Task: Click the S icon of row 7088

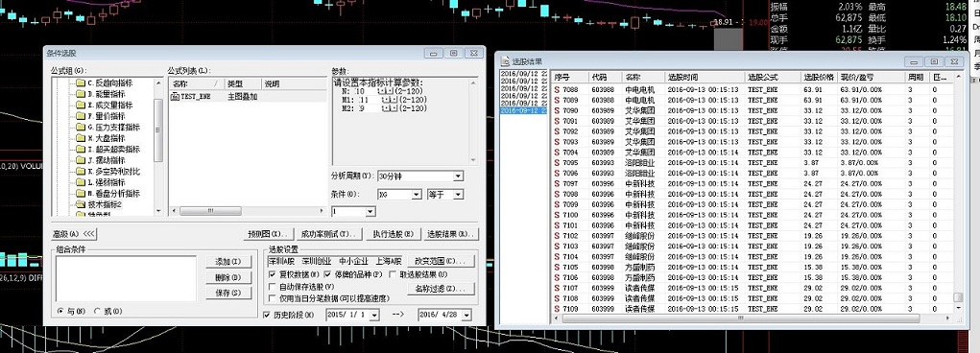Action: [x=557, y=89]
